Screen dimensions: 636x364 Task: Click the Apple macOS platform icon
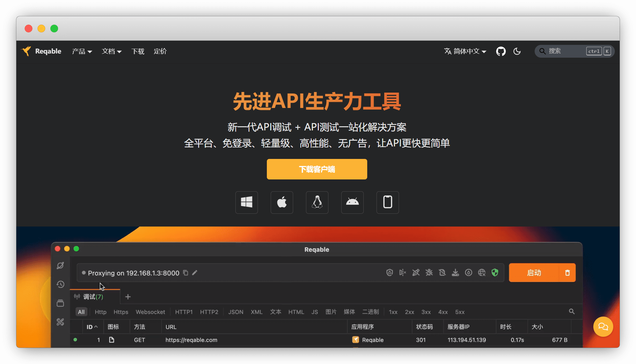[x=282, y=202]
